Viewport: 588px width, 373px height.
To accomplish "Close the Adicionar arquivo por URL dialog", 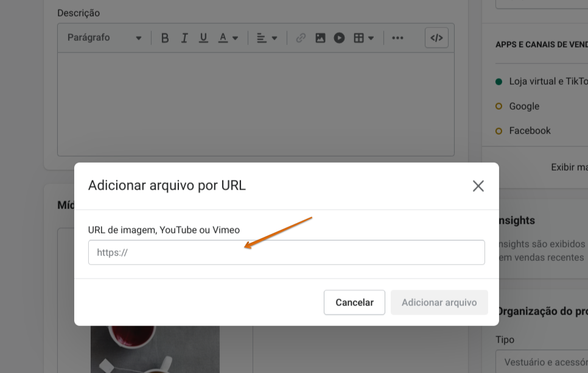I will coord(478,186).
